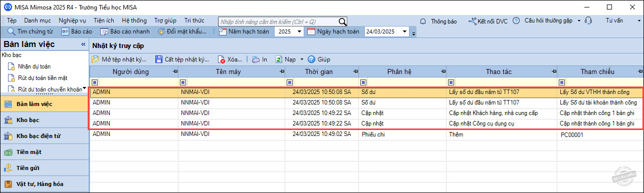
Task: Click the Tư vấn headset icon
Action: pyautogui.click(x=589, y=21)
